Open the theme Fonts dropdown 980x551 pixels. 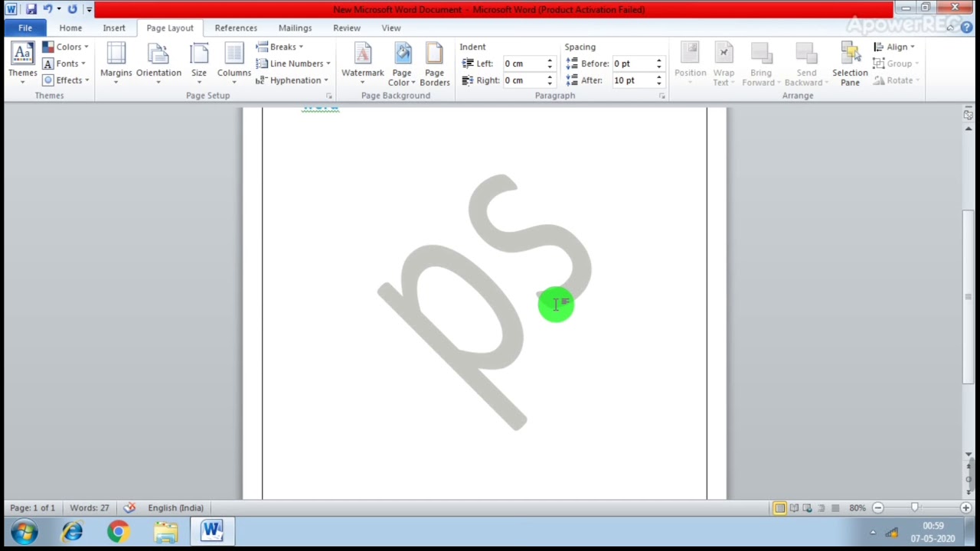[64, 64]
